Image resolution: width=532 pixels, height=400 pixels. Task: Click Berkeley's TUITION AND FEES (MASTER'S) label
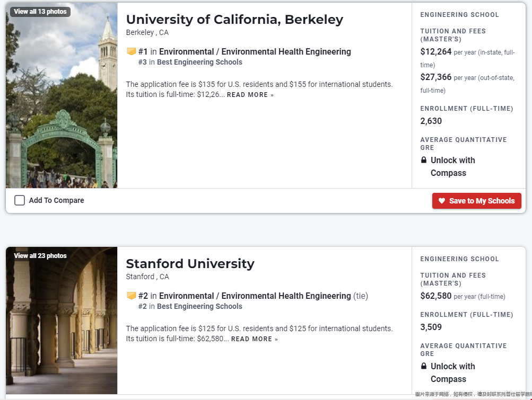(453, 35)
